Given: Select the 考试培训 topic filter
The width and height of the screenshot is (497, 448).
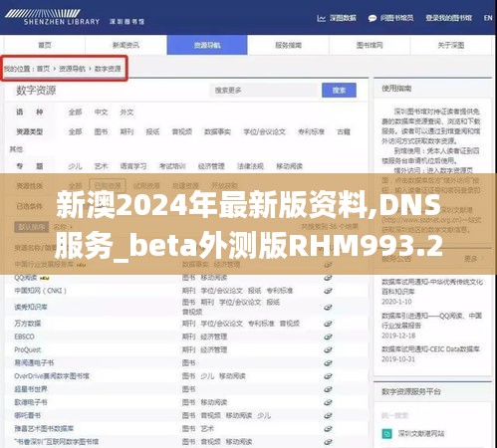Looking at the screenshot, I should point(172,166).
